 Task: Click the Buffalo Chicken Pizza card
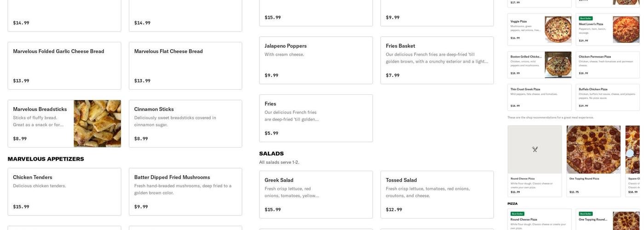click(607, 97)
